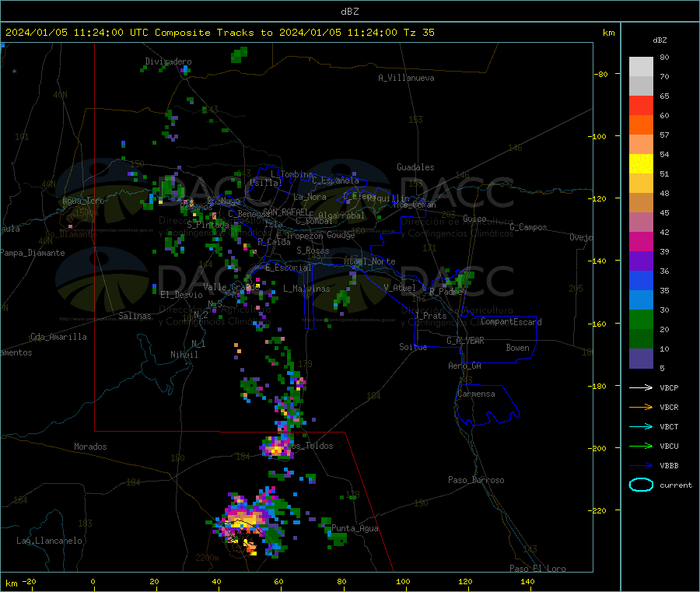
Task: Click the C_Campos map label
Action: click(x=529, y=227)
